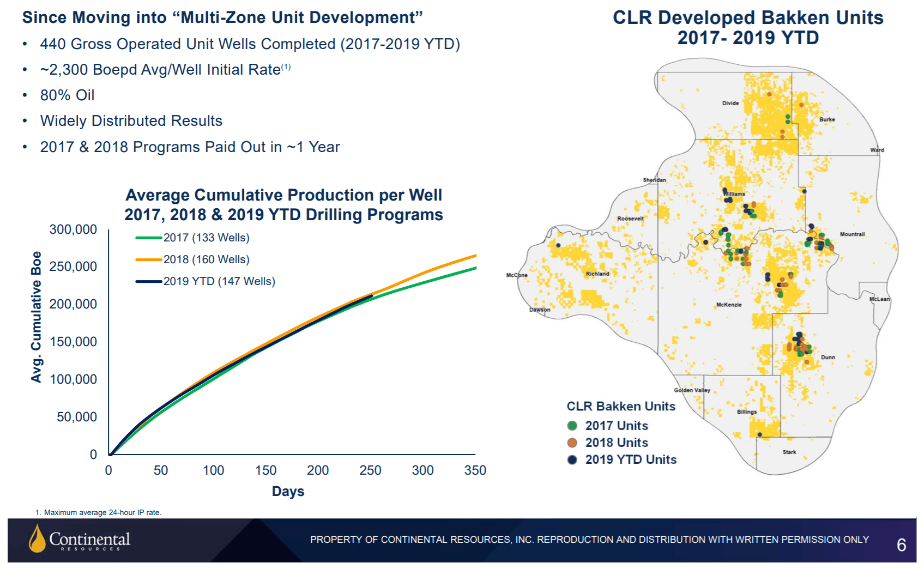Screen dimensions: 924x569
Task: Click the Roosevelt county label on map
Action: click(x=630, y=219)
